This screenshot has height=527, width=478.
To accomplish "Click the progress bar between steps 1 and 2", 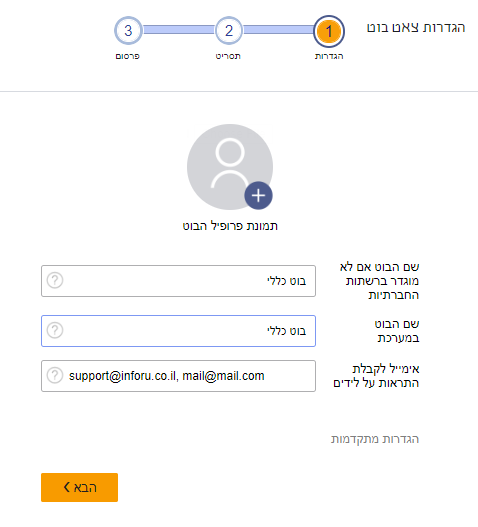I will tap(278, 30).
